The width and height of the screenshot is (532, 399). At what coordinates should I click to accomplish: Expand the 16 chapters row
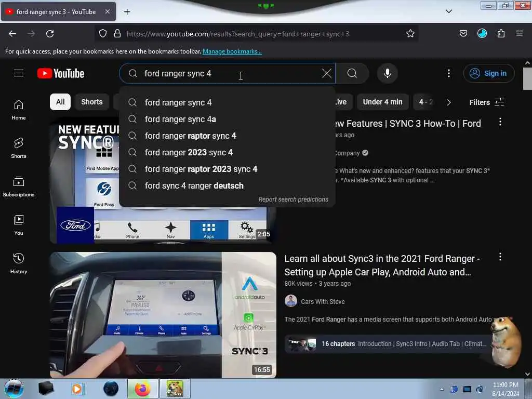387,344
